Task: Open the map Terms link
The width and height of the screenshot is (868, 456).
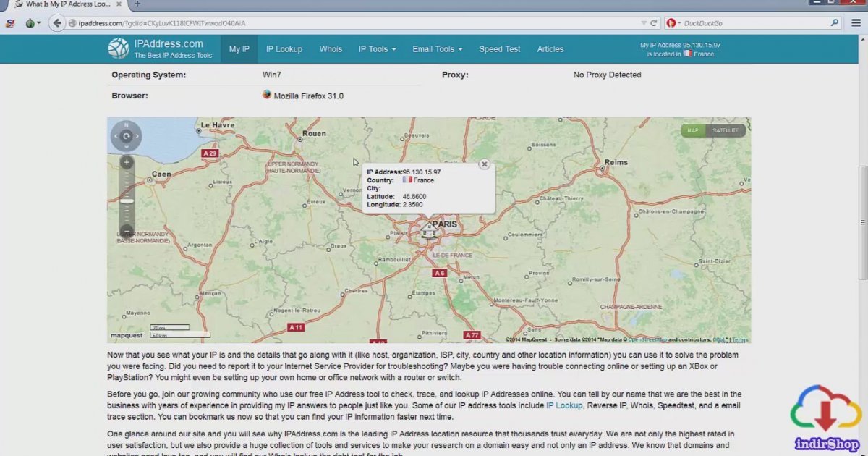Action: tap(740, 339)
